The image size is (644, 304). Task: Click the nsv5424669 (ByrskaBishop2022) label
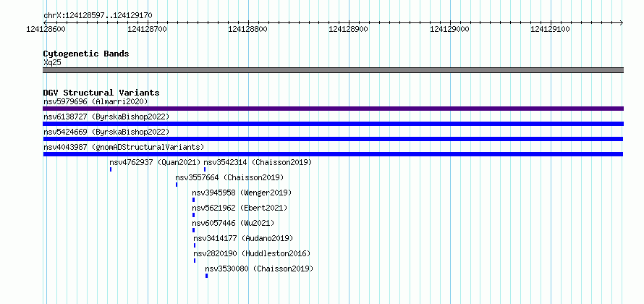(106, 132)
